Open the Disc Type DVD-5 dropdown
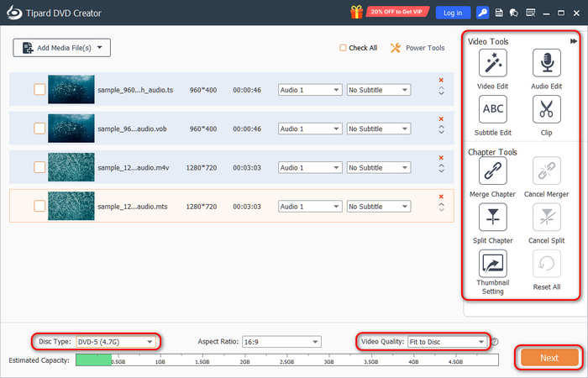Screen dimensions: 588x378 116,342
